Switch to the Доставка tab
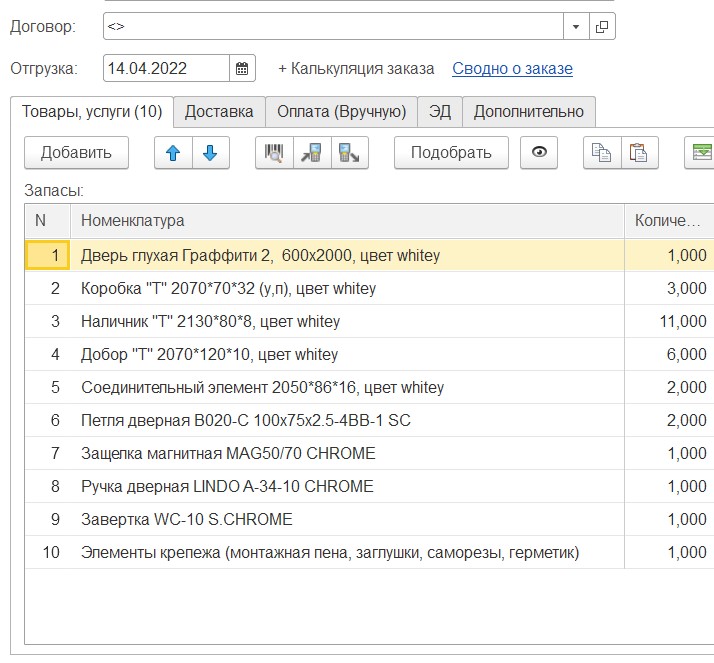Screen dimensions: 714x663 219,111
